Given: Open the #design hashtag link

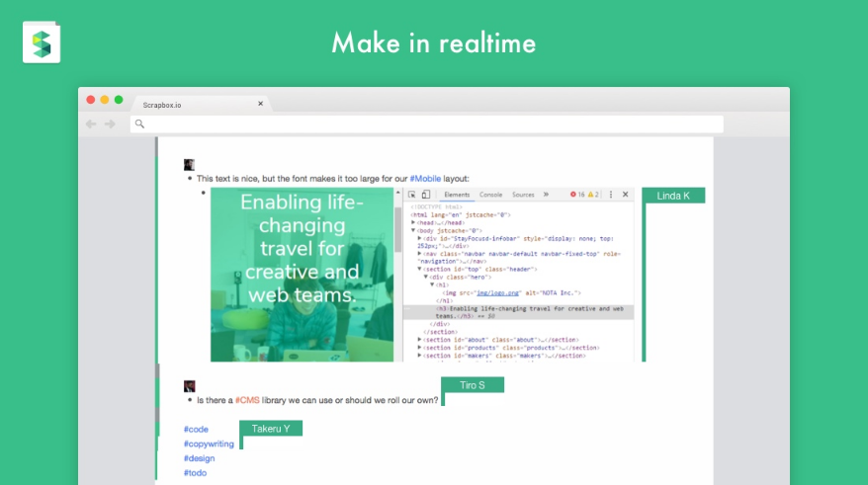Looking at the screenshot, I should click(200, 458).
